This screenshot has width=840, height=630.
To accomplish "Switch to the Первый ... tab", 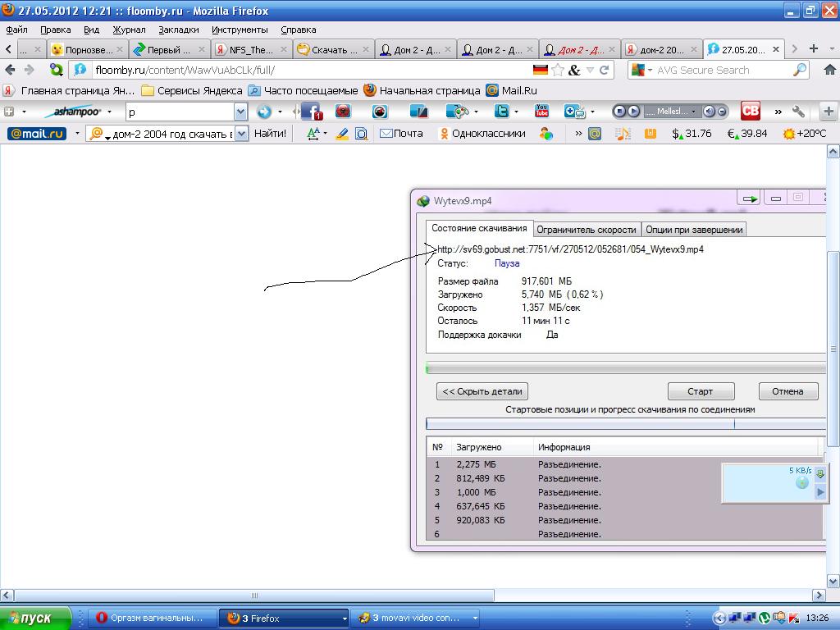I will click(x=169, y=49).
